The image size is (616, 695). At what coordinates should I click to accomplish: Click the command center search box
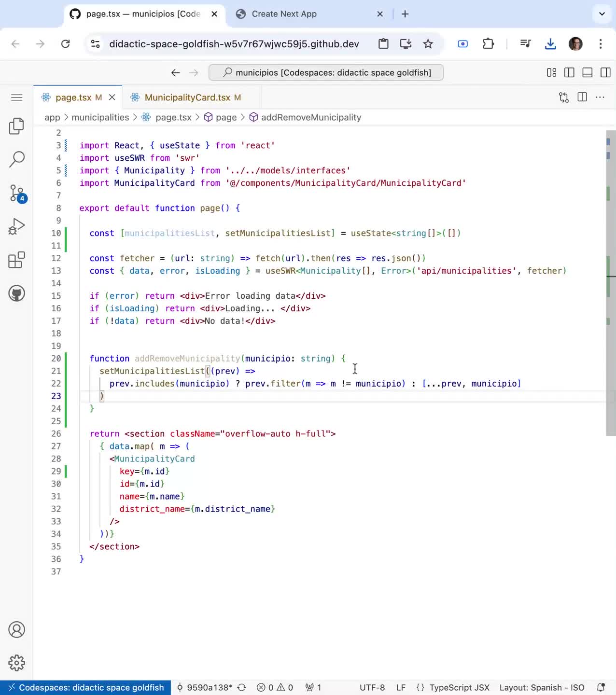(326, 72)
